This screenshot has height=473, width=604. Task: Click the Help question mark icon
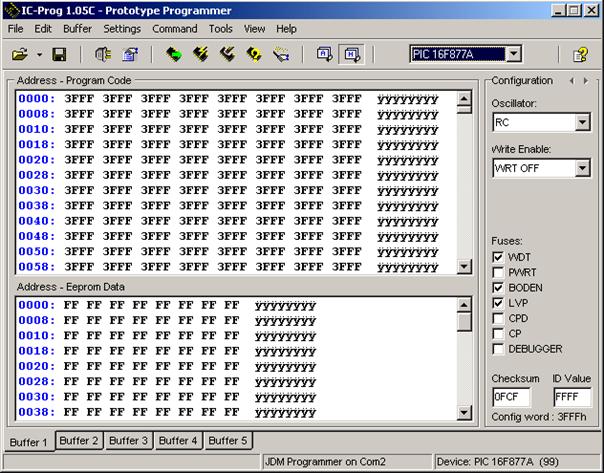(579, 54)
